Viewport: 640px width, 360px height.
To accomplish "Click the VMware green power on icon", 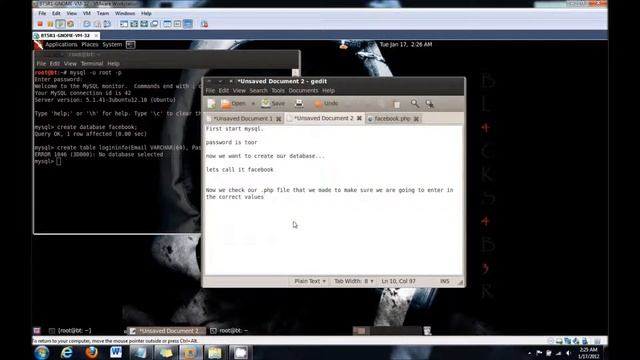I will (x=60, y=24).
